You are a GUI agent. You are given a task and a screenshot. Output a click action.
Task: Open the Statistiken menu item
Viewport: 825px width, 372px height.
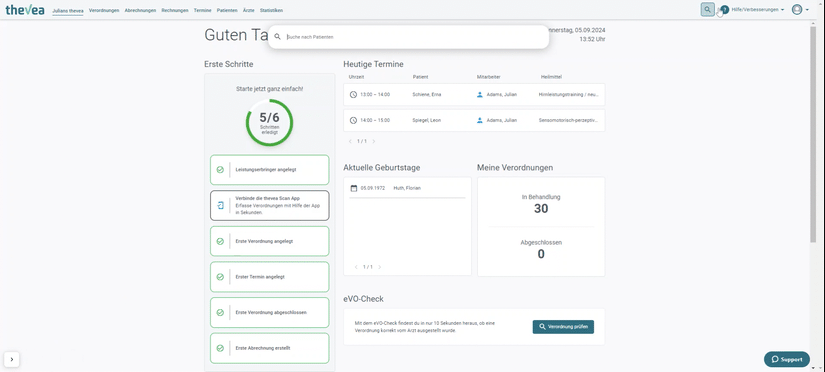271,11
